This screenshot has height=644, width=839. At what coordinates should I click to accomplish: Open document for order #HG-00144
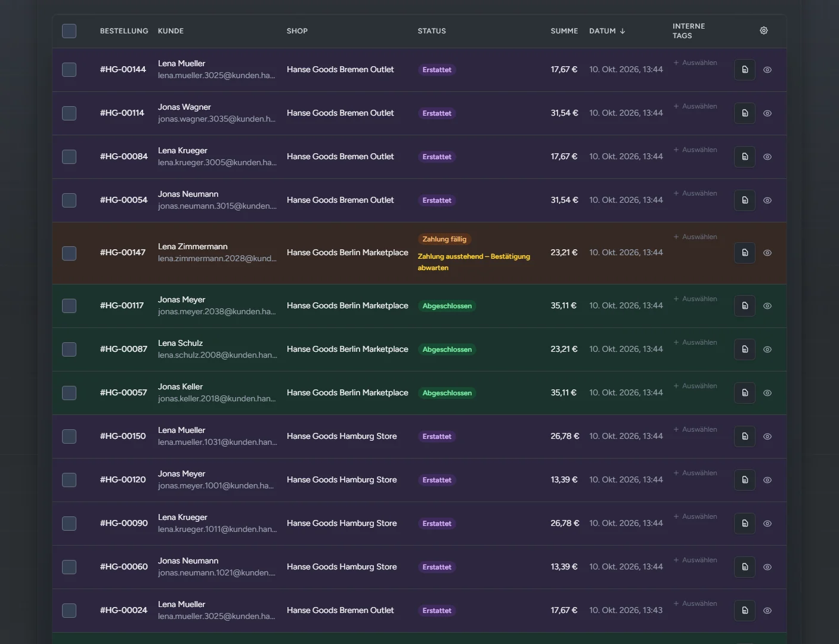pyautogui.click(x=745, y=70)
